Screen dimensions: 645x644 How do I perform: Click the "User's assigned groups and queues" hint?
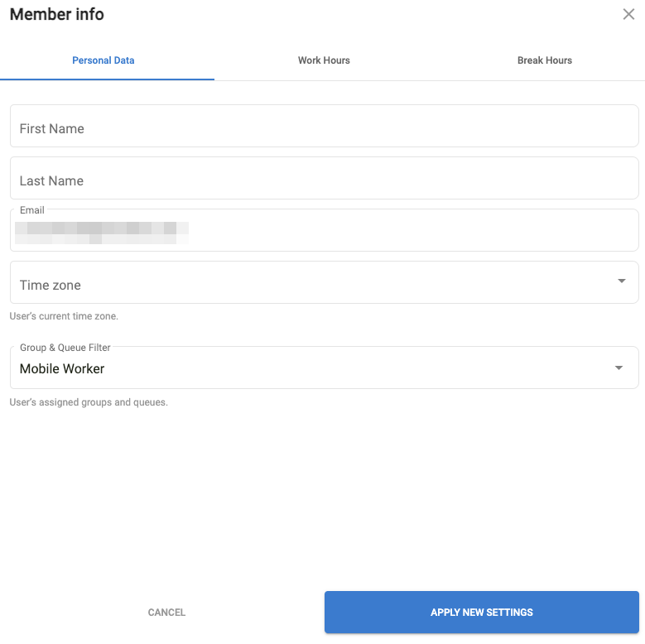(x=89, y=402)
